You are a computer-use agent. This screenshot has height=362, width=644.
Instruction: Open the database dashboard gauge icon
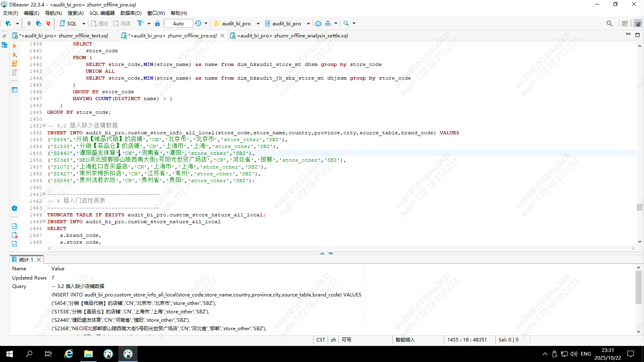pos(318,24)
